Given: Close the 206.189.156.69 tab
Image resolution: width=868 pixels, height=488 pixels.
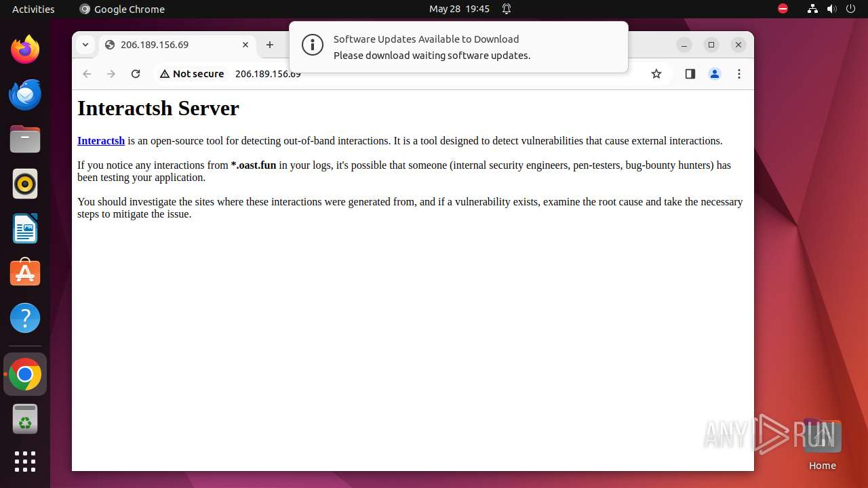Looking at the screenshot, I should point(245,45).
